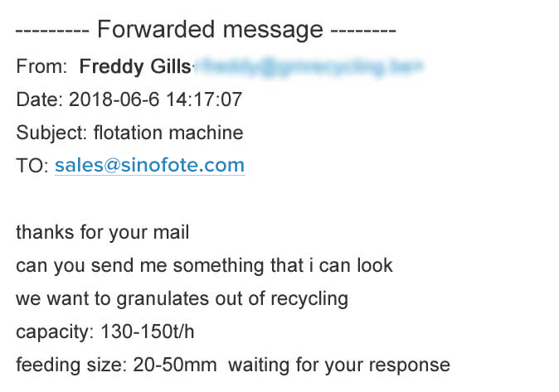Click the Date 2018-06-6 14:17:07 line

pyautogui.click(x=129, y=99)
